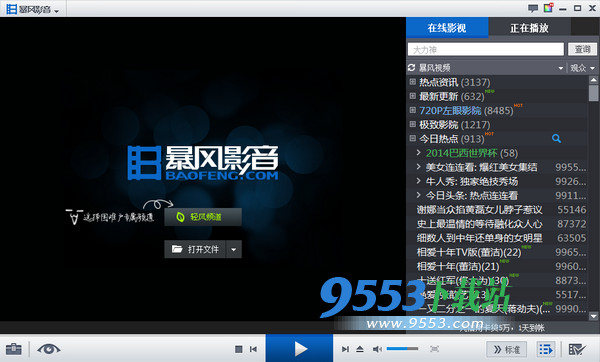Screen dimensions: 600x362
Task: Expand 牛人秀: 独家绝技秀场 entry
Action: [419, 181]
